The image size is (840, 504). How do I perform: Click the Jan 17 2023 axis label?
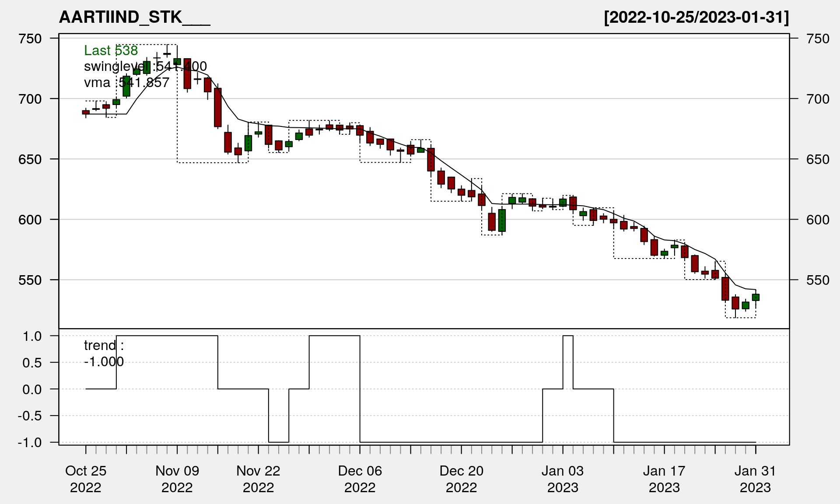pyautogui.click(x=664, y=479)
